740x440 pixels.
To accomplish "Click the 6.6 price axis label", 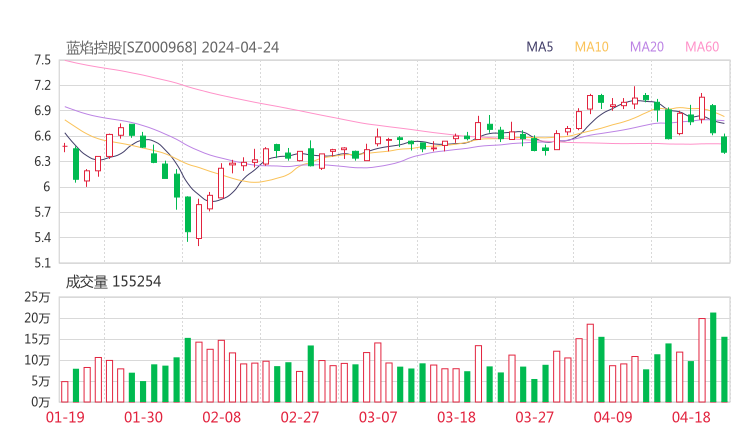I will point(42,136).
